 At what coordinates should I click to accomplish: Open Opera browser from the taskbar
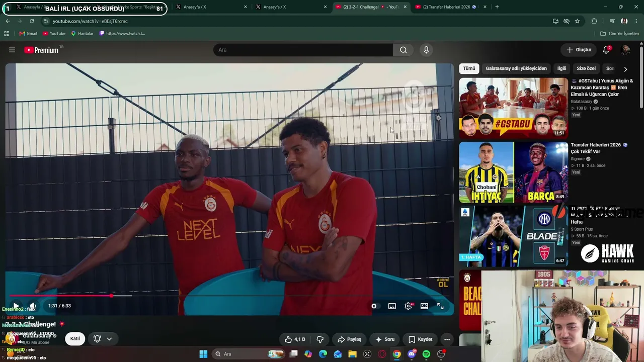382,354
